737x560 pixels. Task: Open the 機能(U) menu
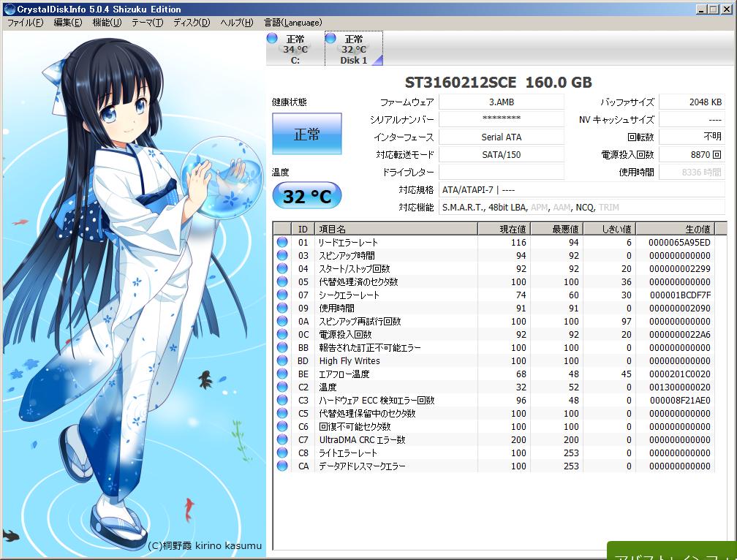point(107,23)
